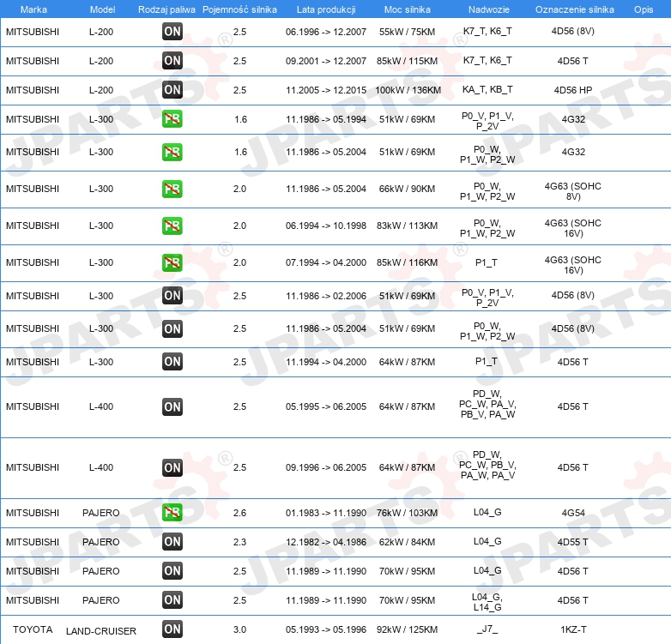Click the 55kW / 75KM power cell

coord(407,32)
